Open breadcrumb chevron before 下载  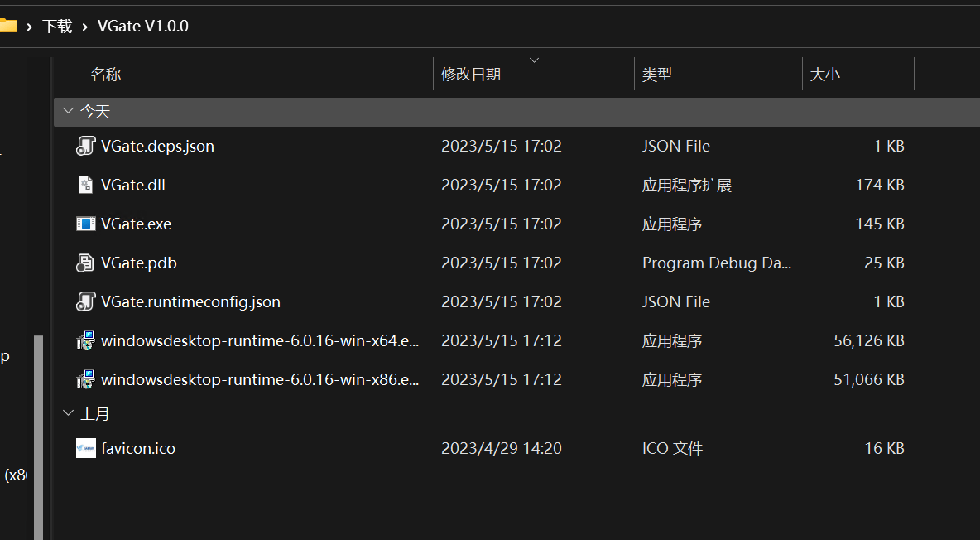click(29, 27)
